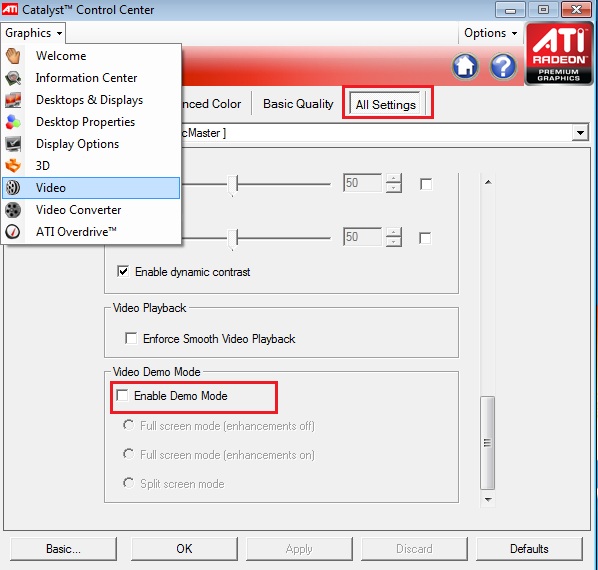The height and width of the screenshot is (570, 598).
Task: Click the ATI Radeon Premium Graphics logo
Action: coord(559,53)
